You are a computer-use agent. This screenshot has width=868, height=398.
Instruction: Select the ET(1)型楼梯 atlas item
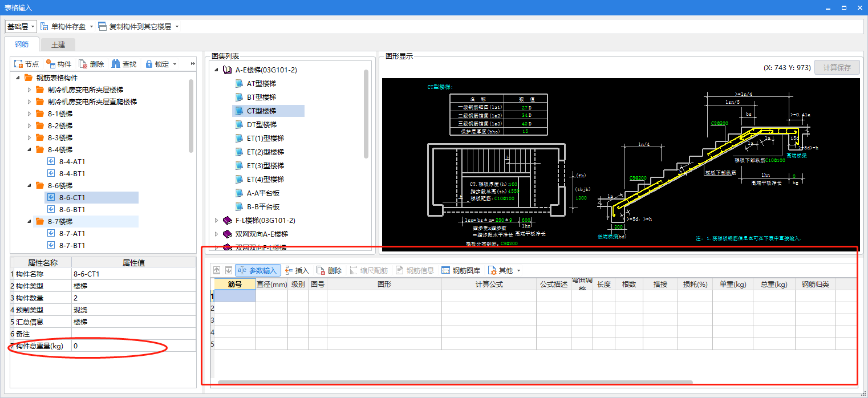[x=265, y=138]
